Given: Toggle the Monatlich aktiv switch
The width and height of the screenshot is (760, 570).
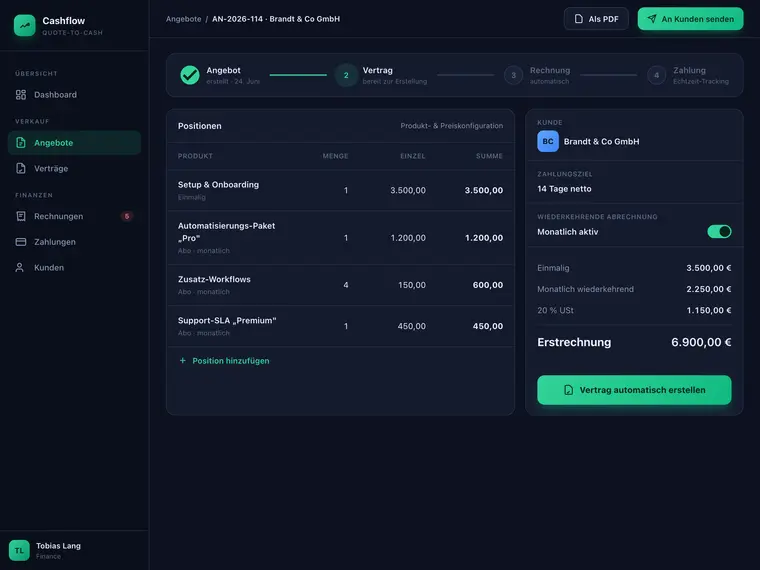Looking at the screenshot, I should pos(719,232).
